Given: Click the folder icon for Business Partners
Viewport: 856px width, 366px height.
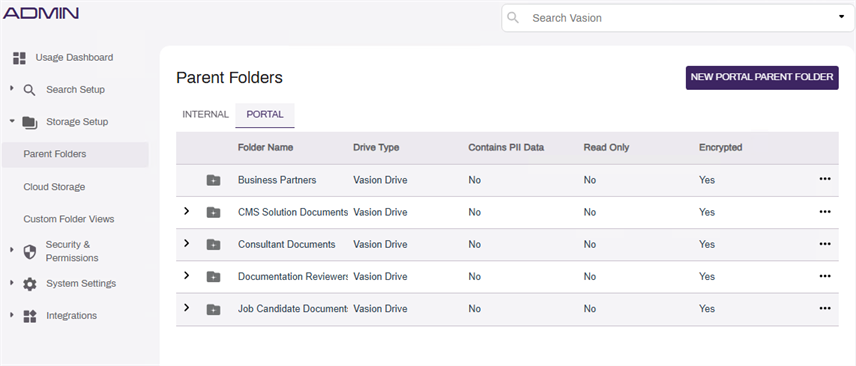Looking at the screenshot, I should [213, 180].
